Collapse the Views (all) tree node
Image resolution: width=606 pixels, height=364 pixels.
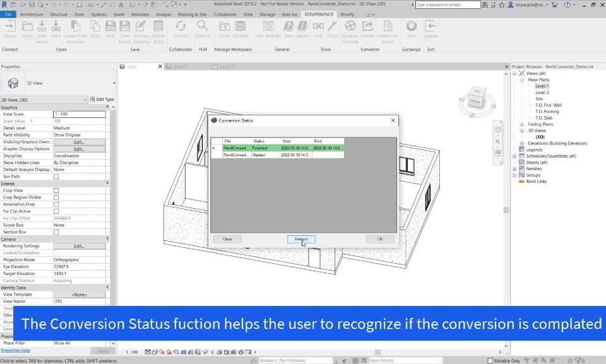pyautogui.click(x=514, y=73)
